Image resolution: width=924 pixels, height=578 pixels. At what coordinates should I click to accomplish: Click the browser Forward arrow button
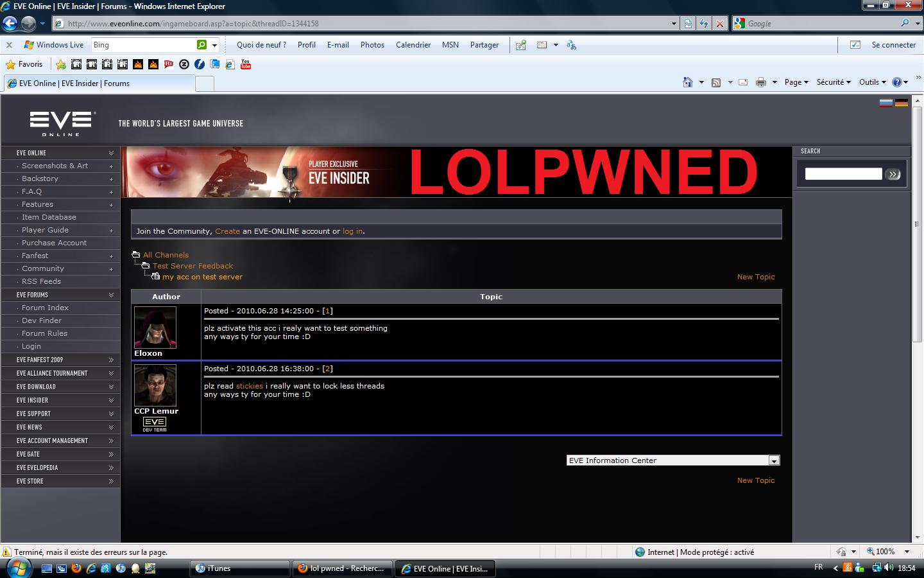(28, 24)
